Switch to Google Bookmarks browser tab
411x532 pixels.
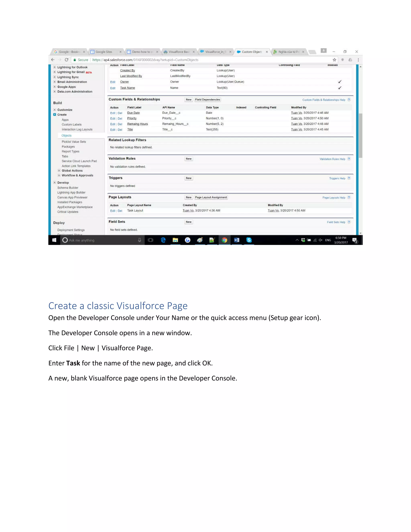69,52
